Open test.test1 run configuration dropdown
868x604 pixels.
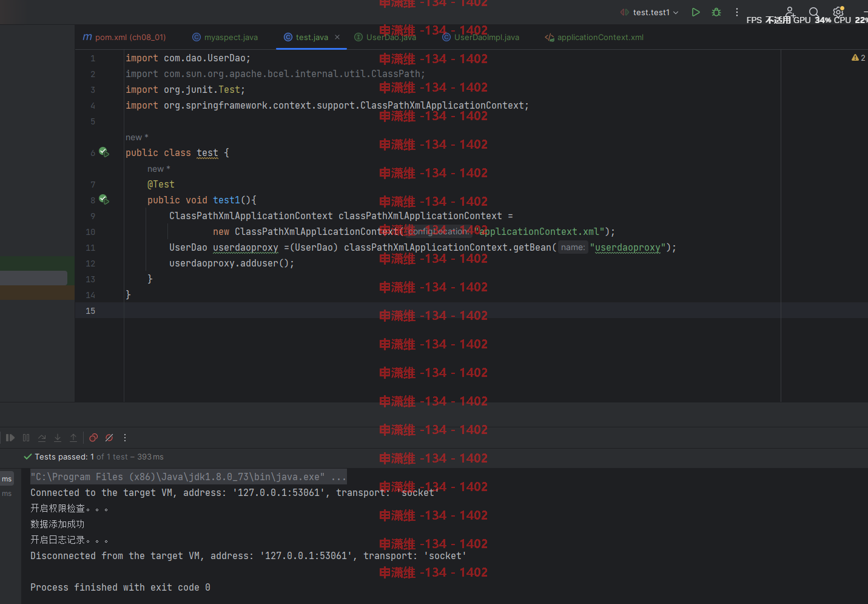(x=650, y=12)
